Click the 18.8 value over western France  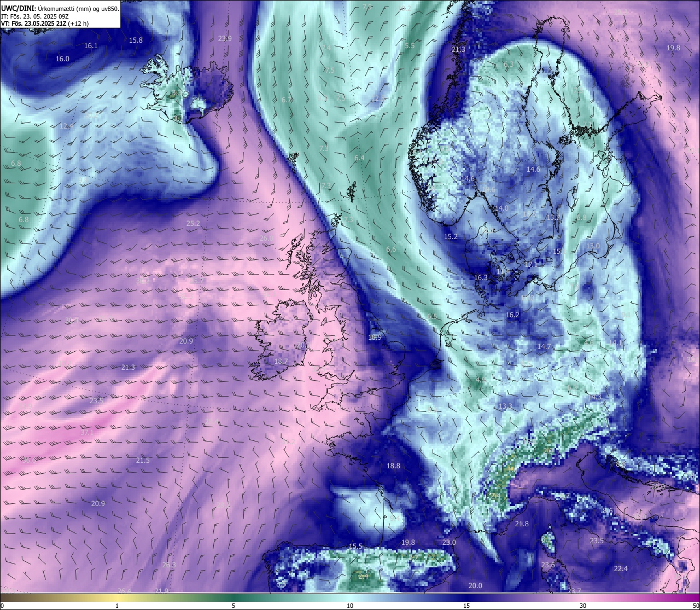[393, 466]
